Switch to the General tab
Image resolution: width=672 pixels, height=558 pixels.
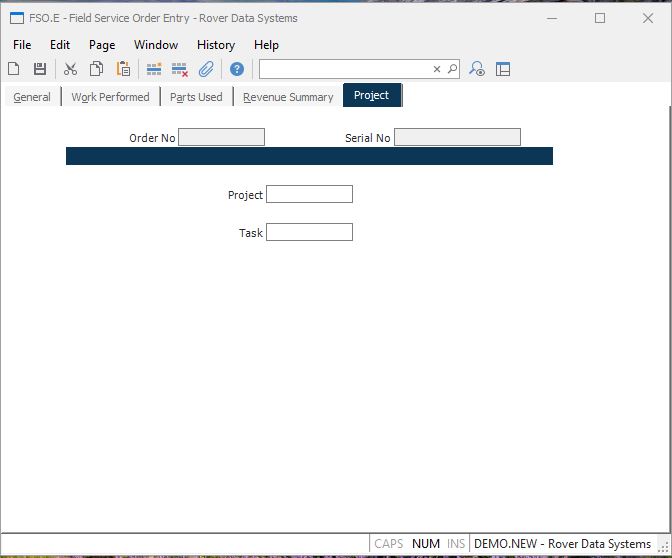(x=32, y=97)
